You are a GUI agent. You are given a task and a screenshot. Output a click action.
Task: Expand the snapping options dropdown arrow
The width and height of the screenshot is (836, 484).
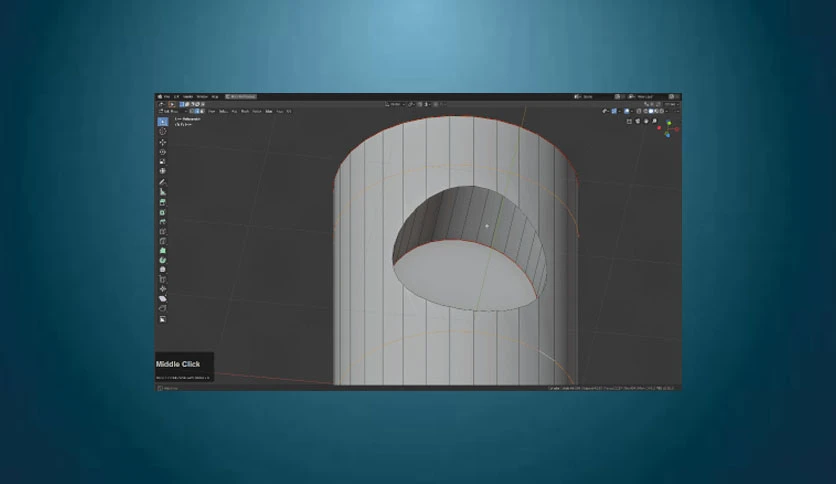point(428,104)
